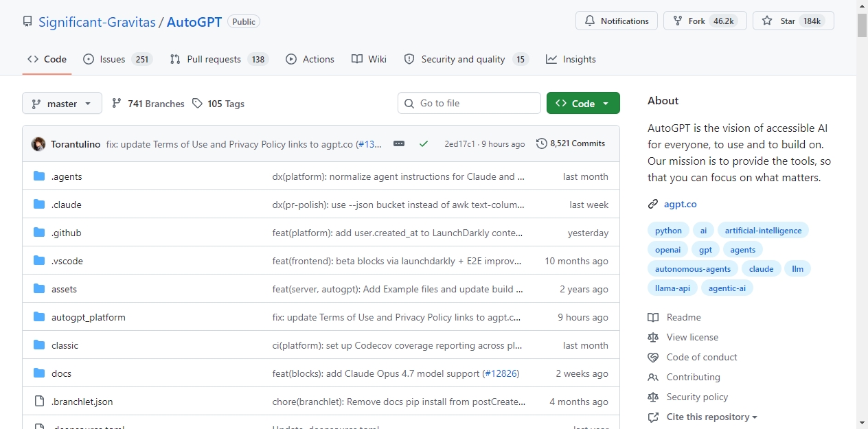The image size is (868, 429).
Task: Select the artificial-intelligence topic tag
Action: (763, 231)
